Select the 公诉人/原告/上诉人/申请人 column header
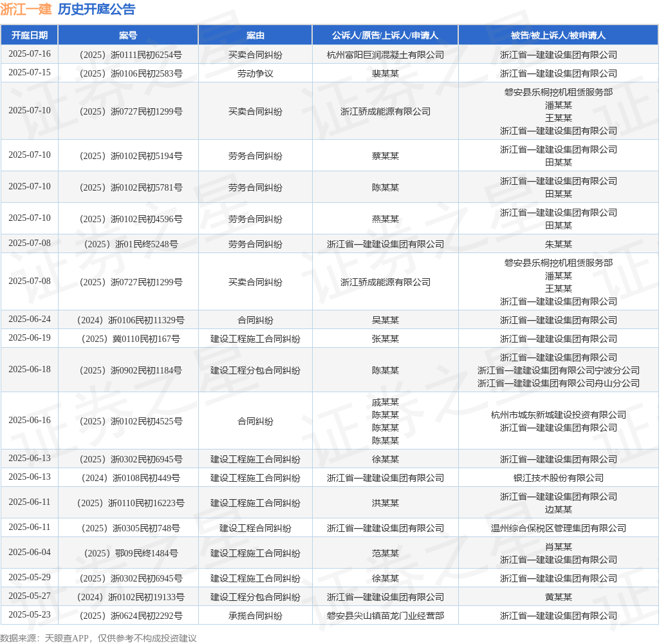Screen dimensions: 659x644 (x=385, y=35)
